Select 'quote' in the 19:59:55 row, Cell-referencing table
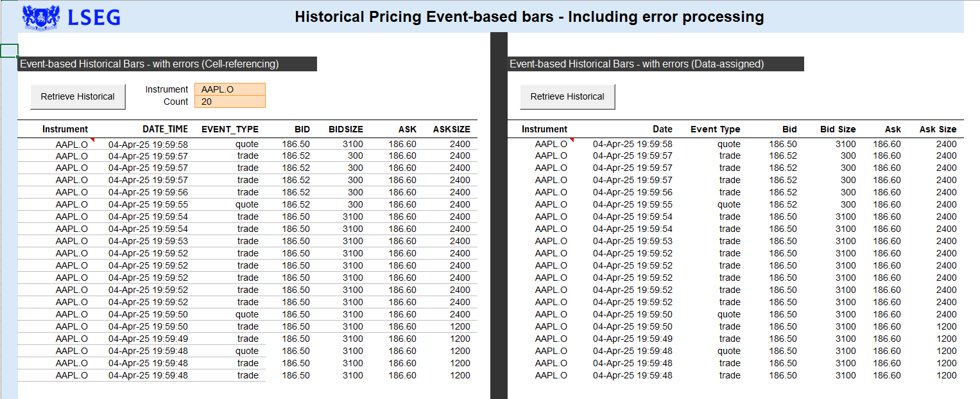Viewport: 980px width, 399px height. (247, 204)
